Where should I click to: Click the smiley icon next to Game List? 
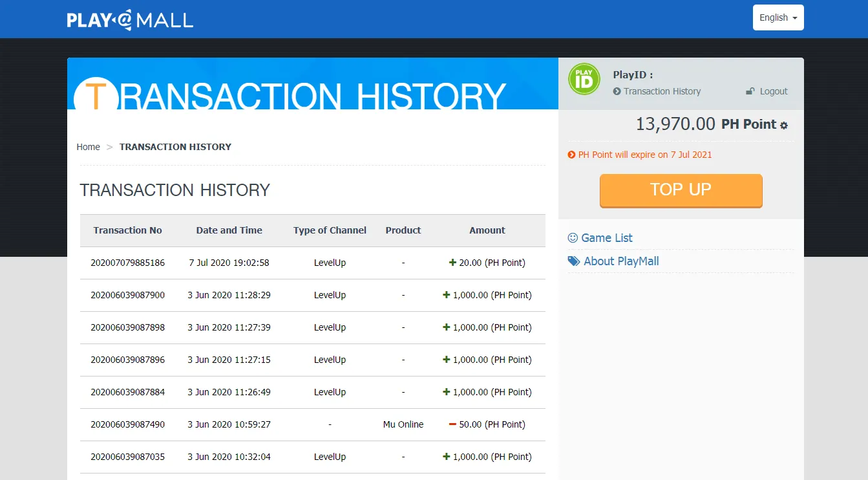tap(573, 238)
